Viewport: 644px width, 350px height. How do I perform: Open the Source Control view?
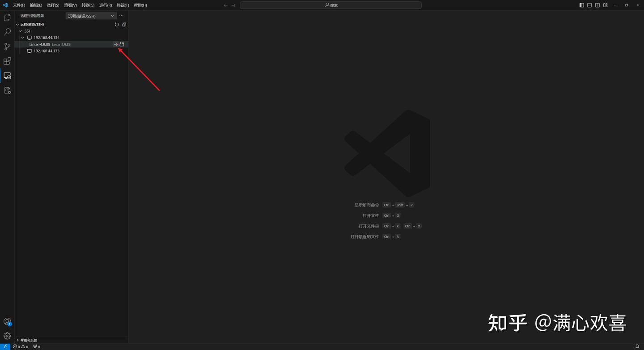7,46
